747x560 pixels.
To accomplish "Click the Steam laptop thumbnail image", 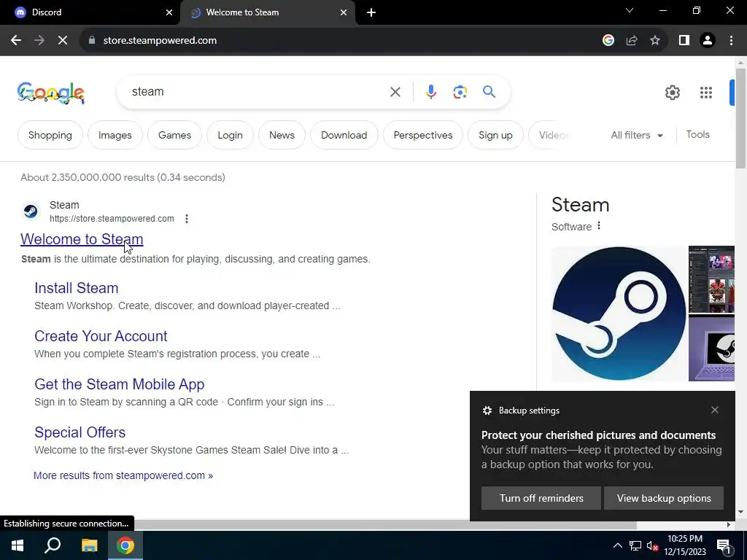I will pos(711,348).
